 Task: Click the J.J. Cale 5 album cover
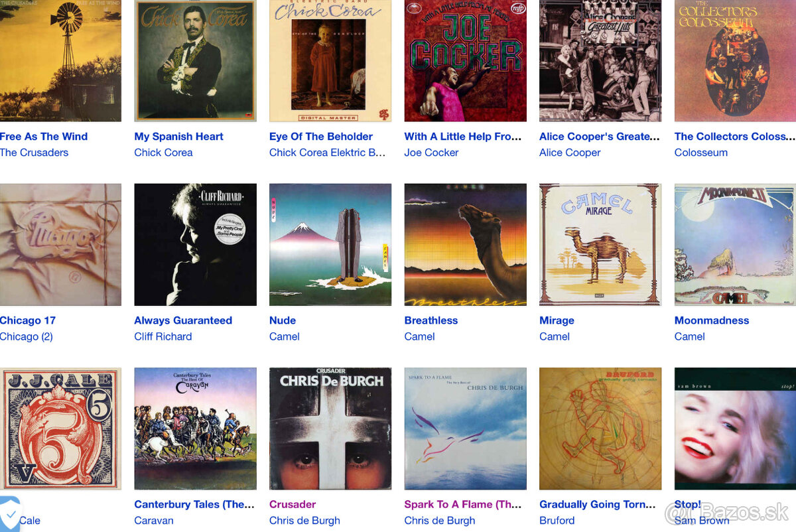point(60,429)
